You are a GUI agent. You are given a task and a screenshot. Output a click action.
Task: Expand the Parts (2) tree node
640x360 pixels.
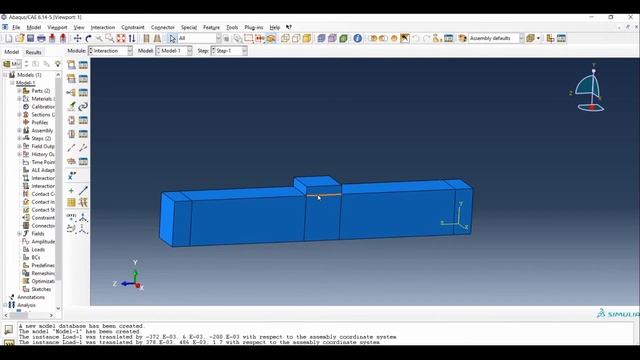[x=19, y=91]
